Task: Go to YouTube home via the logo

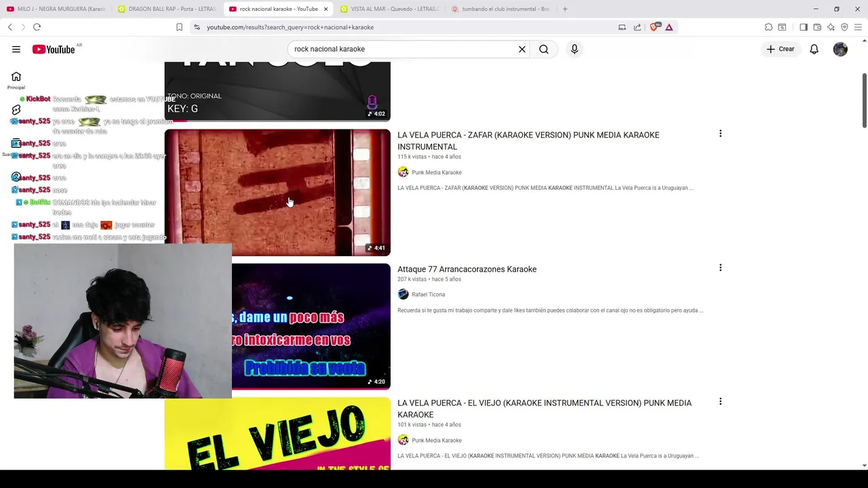Action: [54, 49]
